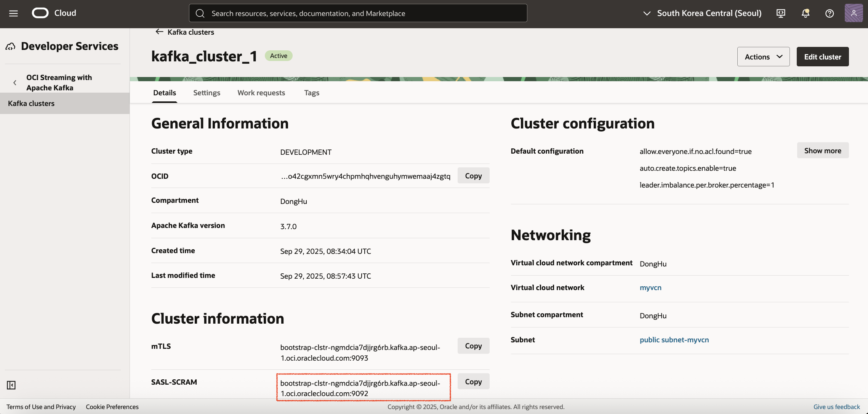
Task: Open the public subnet-myvcn link
Action: tap(674, 340)
